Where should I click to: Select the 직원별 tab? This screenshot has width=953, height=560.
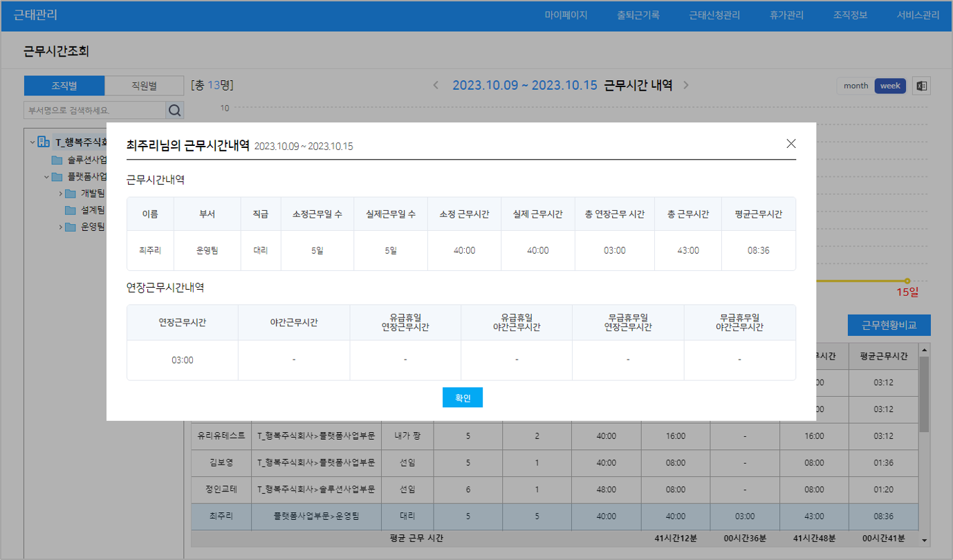click(145, 86)
